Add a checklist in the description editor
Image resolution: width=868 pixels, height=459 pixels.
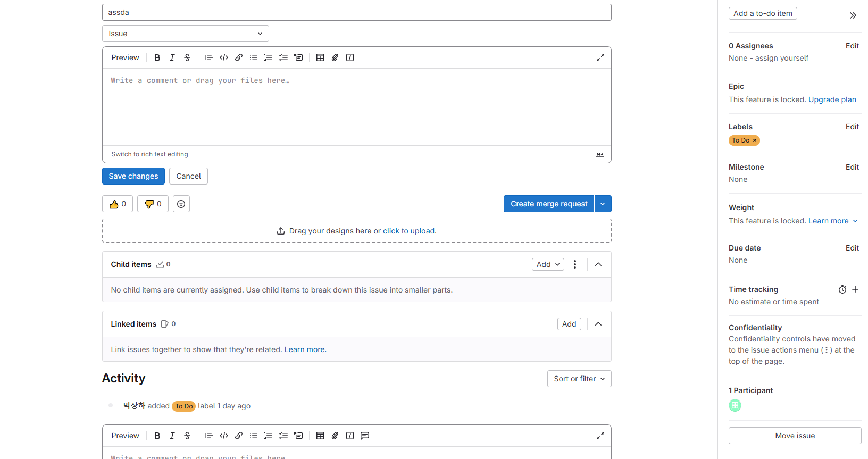click(x=283, y=57)
